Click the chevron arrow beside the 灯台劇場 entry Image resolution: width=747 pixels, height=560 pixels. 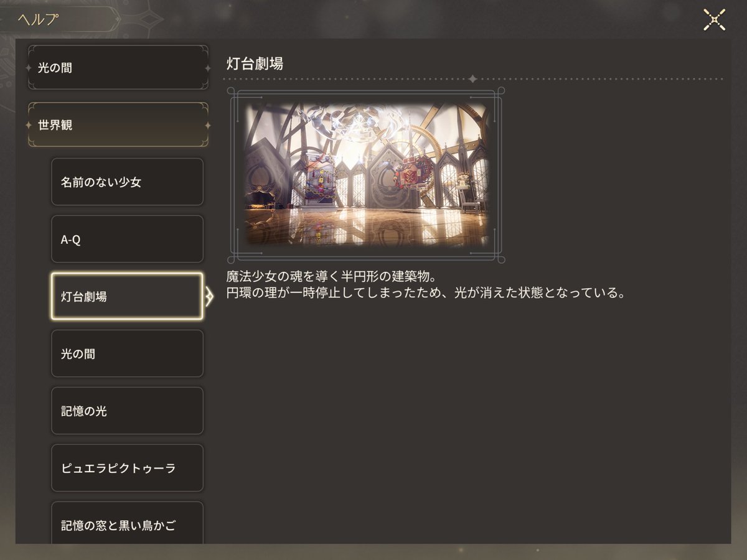[x=209, y=297]
